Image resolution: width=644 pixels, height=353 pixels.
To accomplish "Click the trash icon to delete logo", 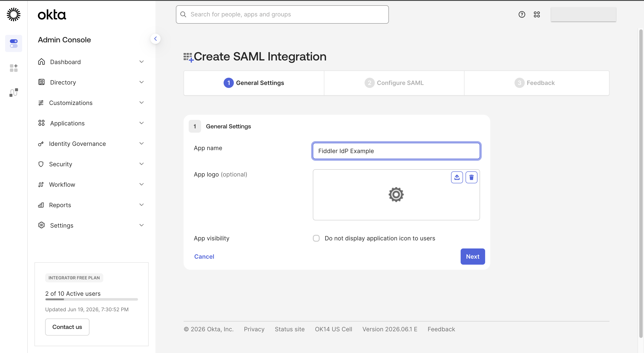I will coord(471,177).
